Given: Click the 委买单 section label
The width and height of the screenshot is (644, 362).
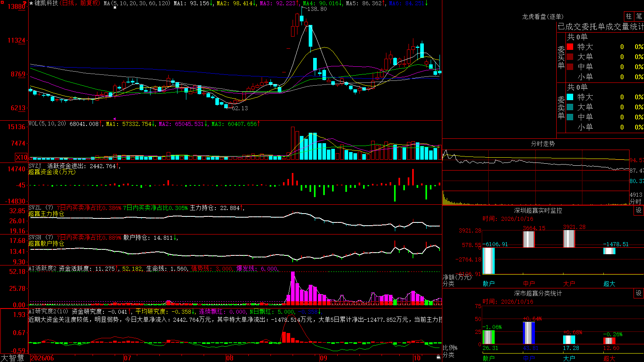Looking at the screenshot, I should [561, 57].
